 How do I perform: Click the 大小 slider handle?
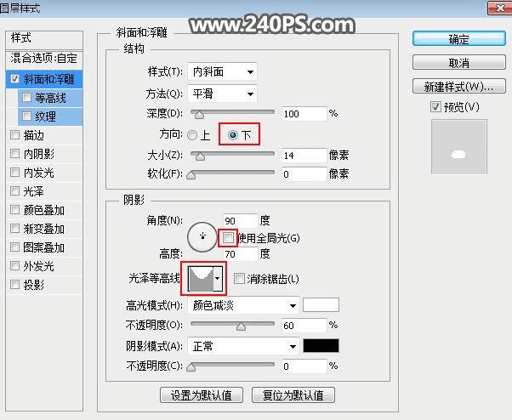point(200,156)
